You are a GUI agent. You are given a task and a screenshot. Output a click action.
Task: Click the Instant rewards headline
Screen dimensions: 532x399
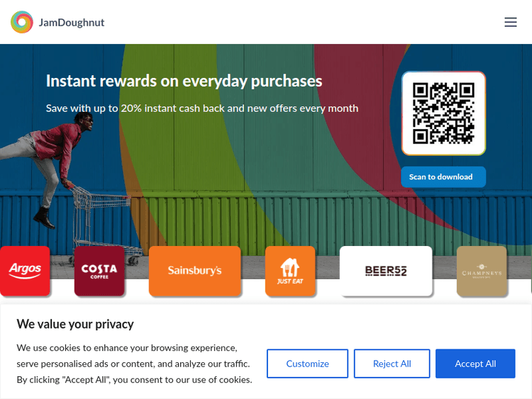[x=184, y=81]
